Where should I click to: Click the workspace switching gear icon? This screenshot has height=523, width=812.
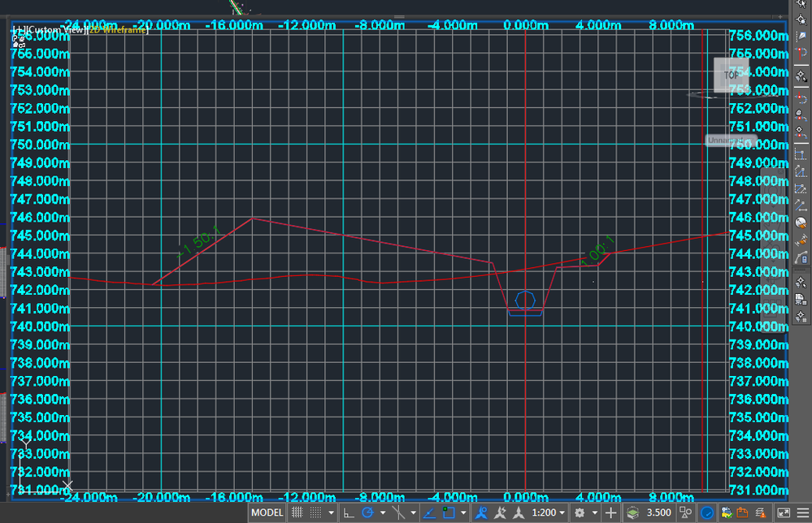[x=580, y=512]
